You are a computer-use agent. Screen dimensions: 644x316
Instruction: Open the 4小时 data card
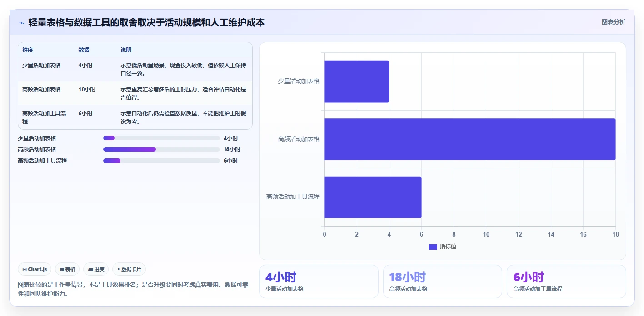(x=319, y=281)
